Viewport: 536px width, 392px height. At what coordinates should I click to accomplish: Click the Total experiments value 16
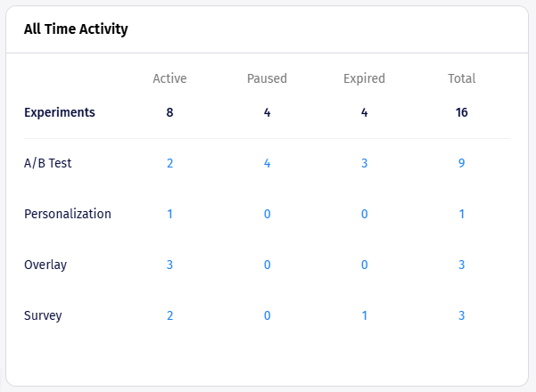[x=461, y=112]
